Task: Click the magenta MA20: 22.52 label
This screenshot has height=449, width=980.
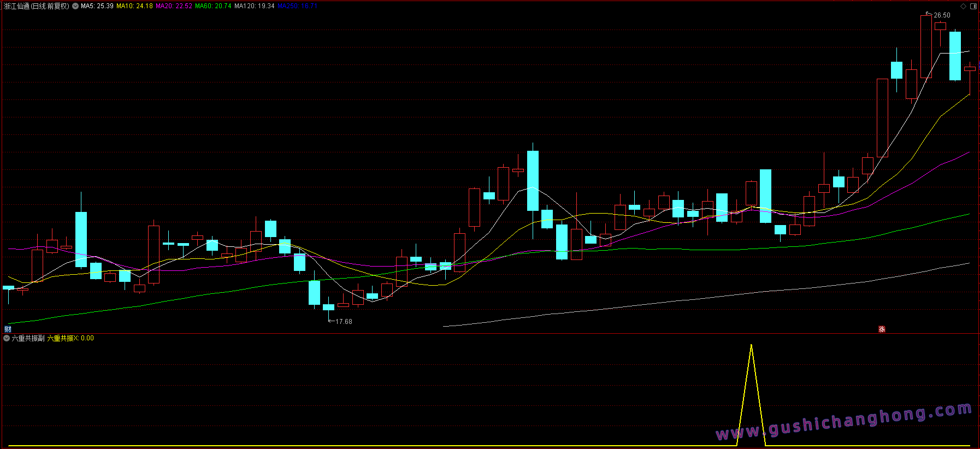Action: 174,7
